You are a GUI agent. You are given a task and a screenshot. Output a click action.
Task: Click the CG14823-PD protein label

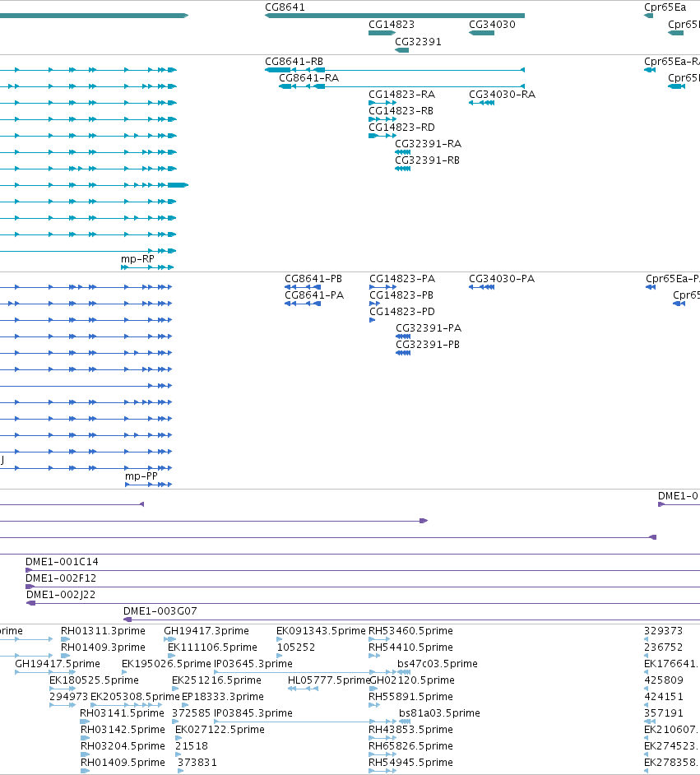pos(402,312)
